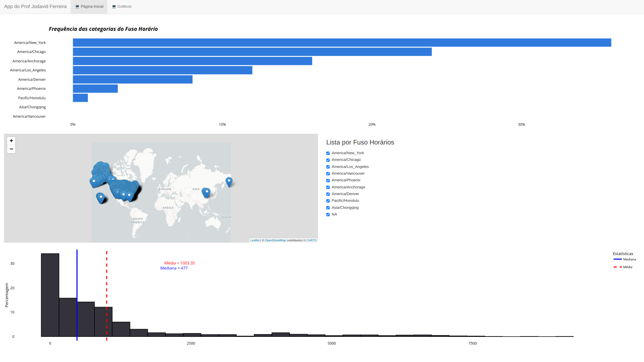Click the laptop icon beside Gráficos
The height and width of the screenshot is (362, 644).
(x=114, y=7)
